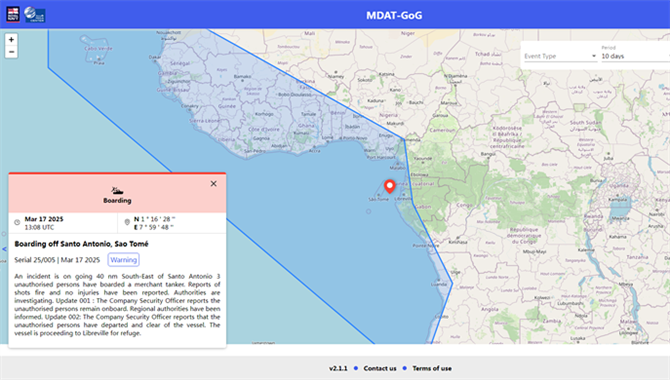
Task: Click the clock icon beside Mar 17 2025
Action: 17,222
